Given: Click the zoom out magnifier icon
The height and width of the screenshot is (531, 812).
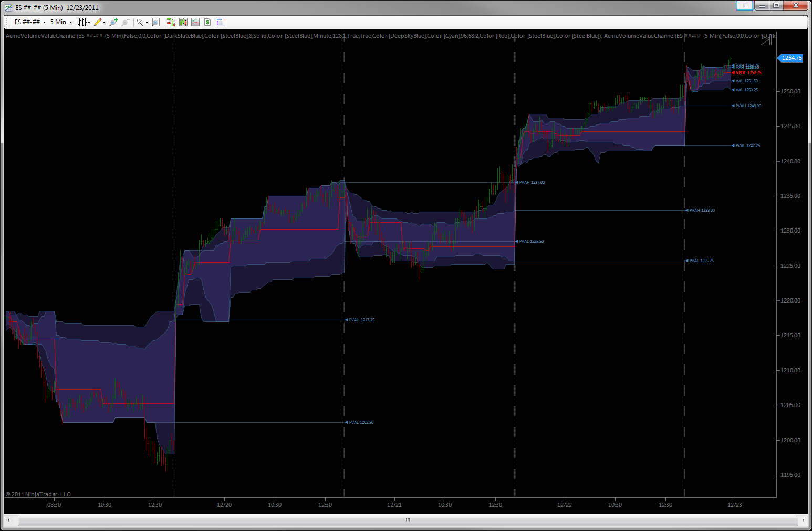Looking at the screenshot, I should pos(125,22).
